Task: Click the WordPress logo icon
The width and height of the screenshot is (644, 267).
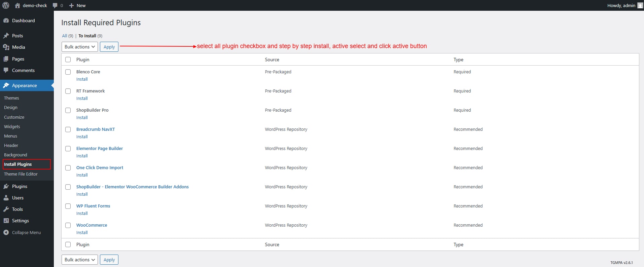Action: pos(6,5)
